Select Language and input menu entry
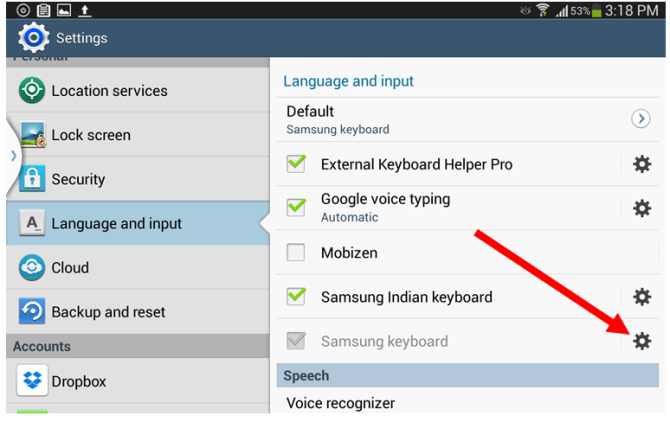The height and width of the screenshot is (422, 670). [138, 223]
